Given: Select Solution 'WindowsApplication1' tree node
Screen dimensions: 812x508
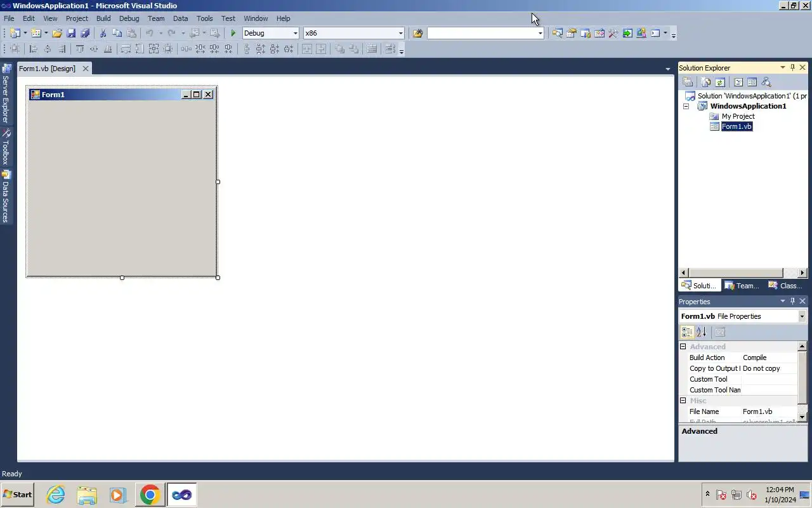Looking at the screenshot, I should 752,96.
